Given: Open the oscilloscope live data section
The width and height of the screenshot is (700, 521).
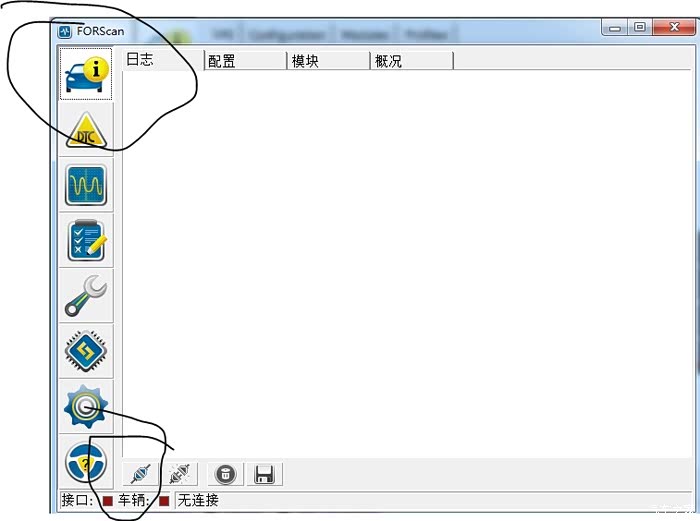Looking at the screenshot, I should 86,185.
